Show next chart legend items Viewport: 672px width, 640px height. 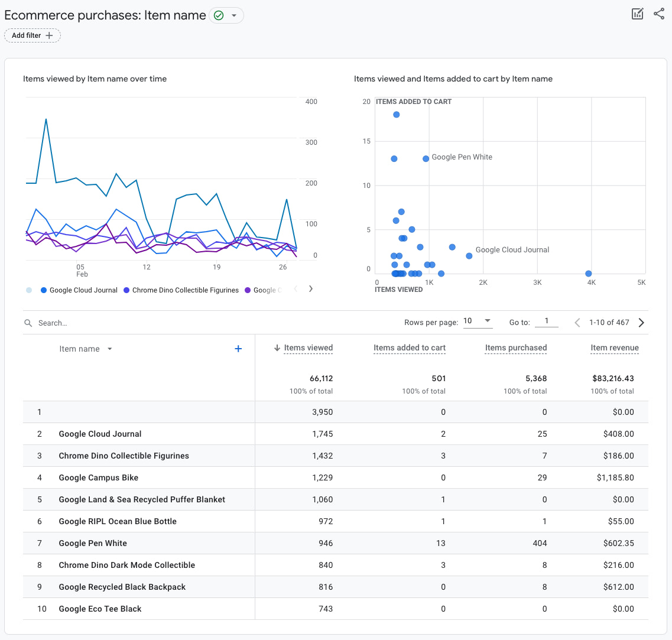coord(311,289)
